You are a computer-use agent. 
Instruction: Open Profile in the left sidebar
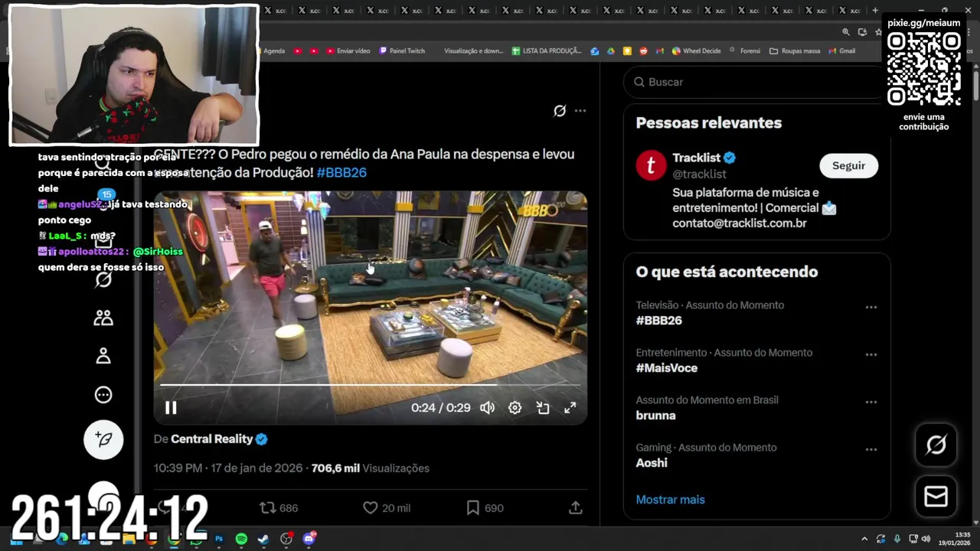tap(103, 356)
